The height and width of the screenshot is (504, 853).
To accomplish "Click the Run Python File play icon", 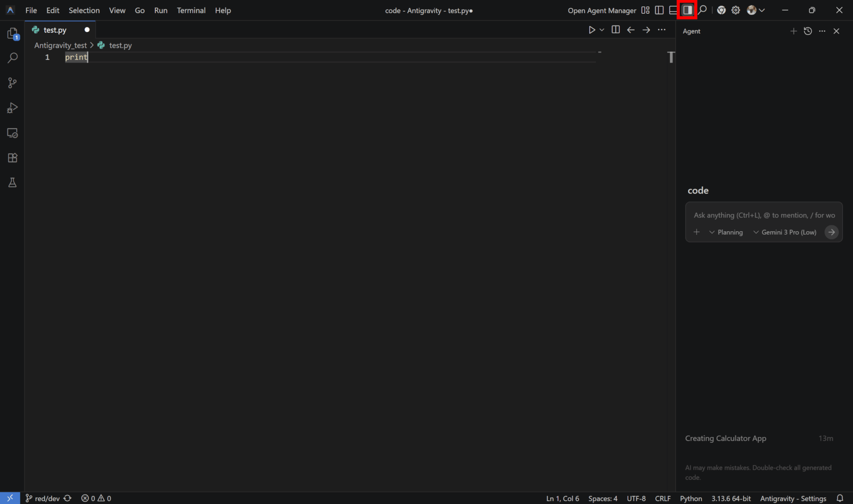I will coord(591,30).
